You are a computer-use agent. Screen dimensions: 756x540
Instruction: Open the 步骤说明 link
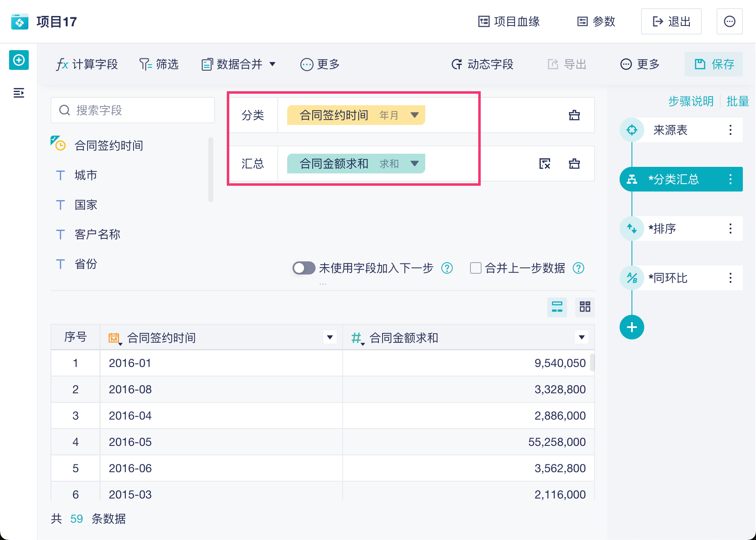[691, 101]
